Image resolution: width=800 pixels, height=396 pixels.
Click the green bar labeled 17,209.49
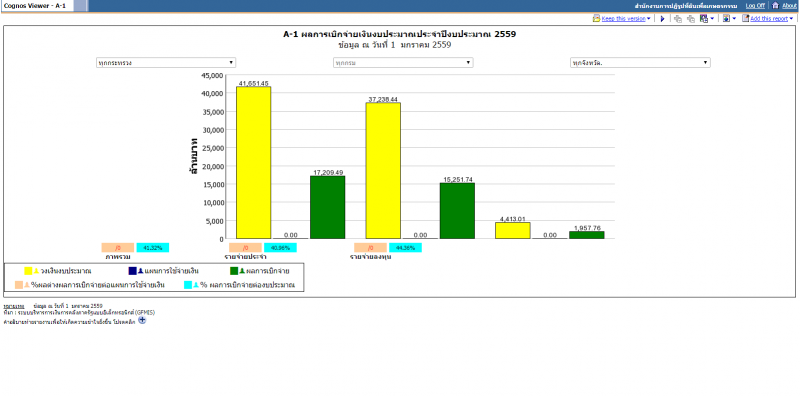point(328,207)
